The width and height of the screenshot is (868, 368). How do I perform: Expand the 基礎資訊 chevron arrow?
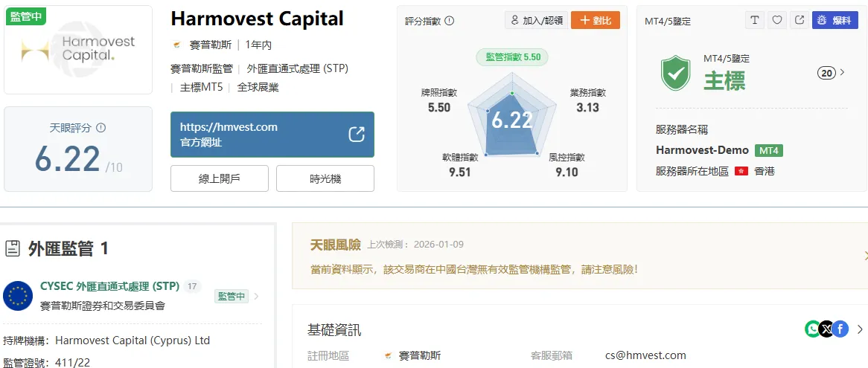(860, 330)
